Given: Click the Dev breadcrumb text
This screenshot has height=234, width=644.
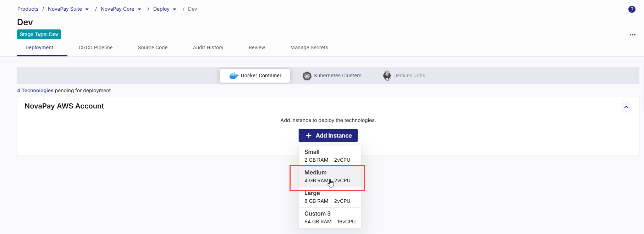Looking at the screenshot, I should tap(193, 9).
